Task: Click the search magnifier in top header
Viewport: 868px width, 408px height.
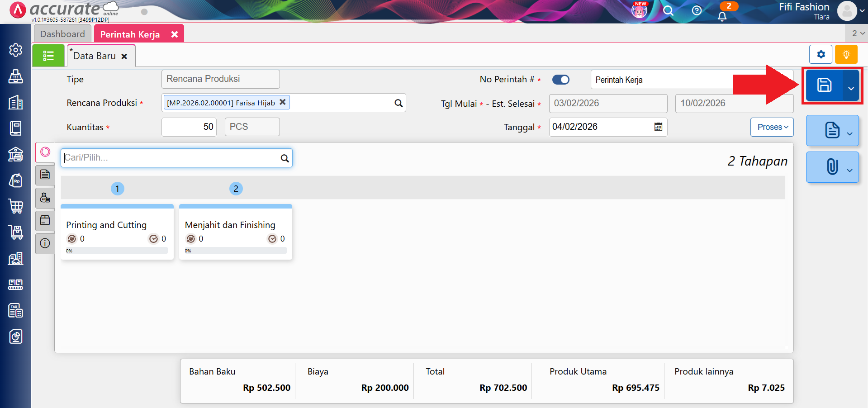Action: point(668,11)
